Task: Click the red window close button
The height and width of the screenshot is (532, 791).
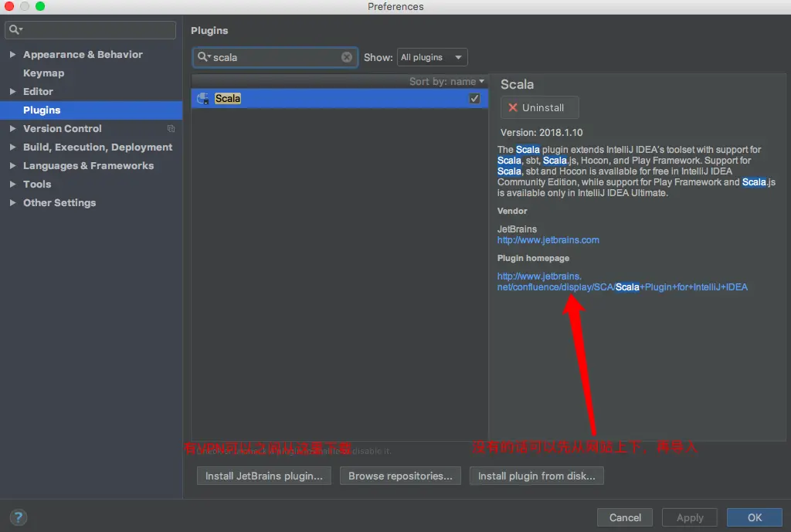Action: pyautogui.click(x=9, y=6)
